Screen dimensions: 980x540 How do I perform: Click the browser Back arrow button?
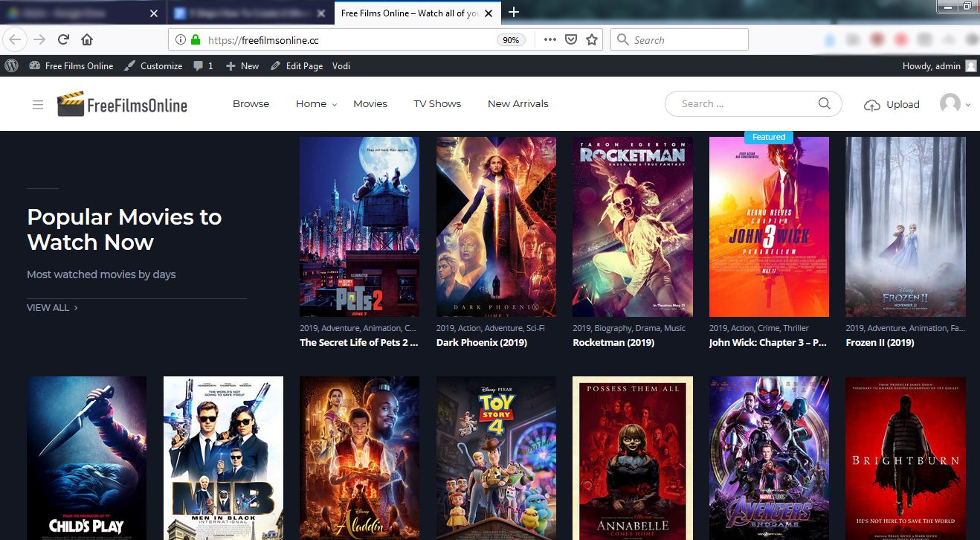click(x=16, y=39)
